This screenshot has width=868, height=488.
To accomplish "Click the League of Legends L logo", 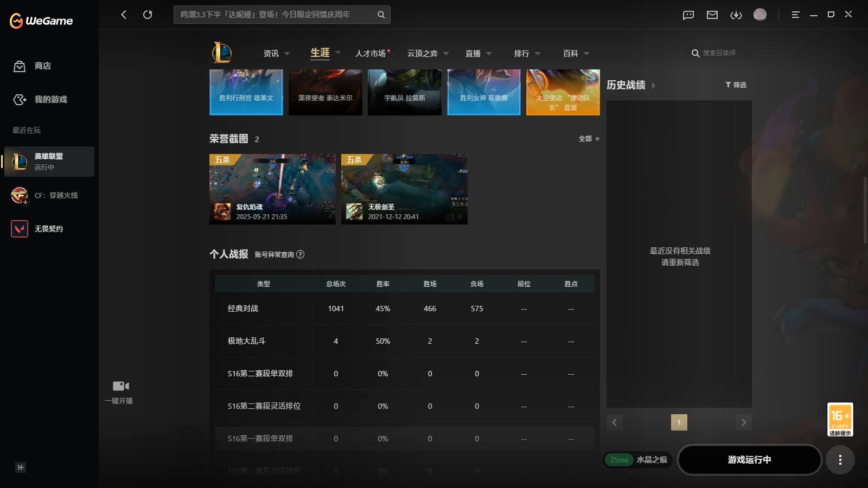I will pyautogui.click(x=222, y=53).
